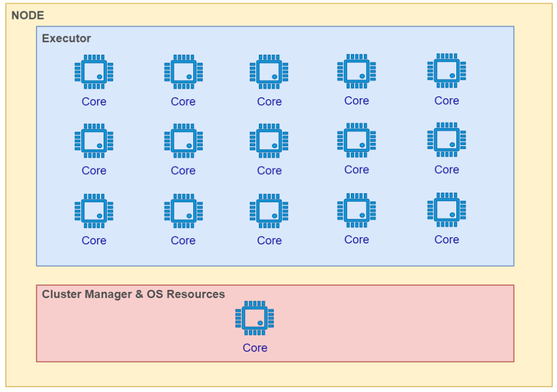Click the last core icon in the bottom executor row

click(447, 210)
